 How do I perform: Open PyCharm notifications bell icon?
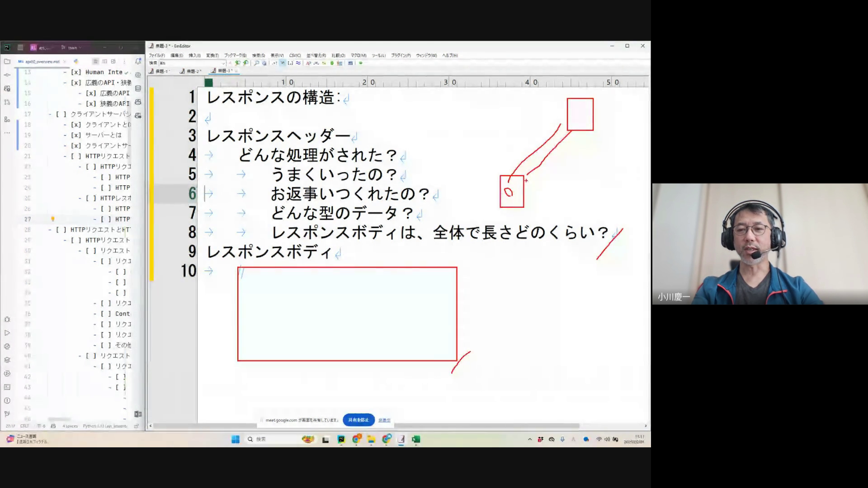pos(138,61)
